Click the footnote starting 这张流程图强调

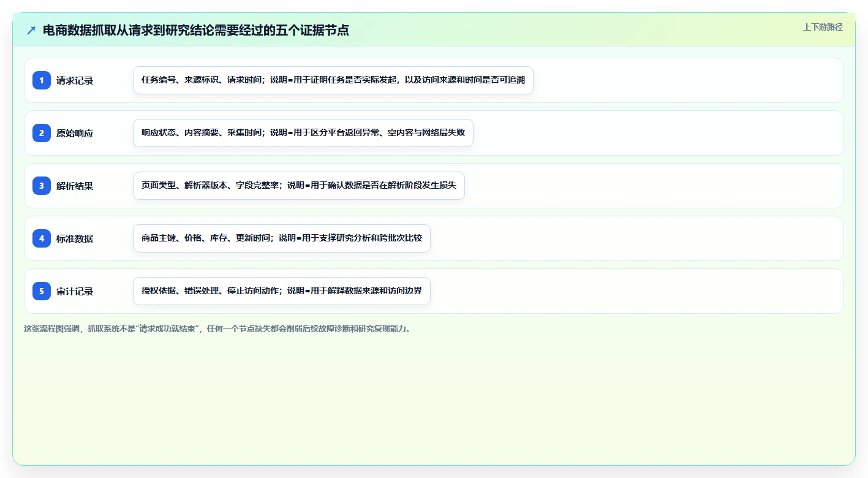(217, 328)
